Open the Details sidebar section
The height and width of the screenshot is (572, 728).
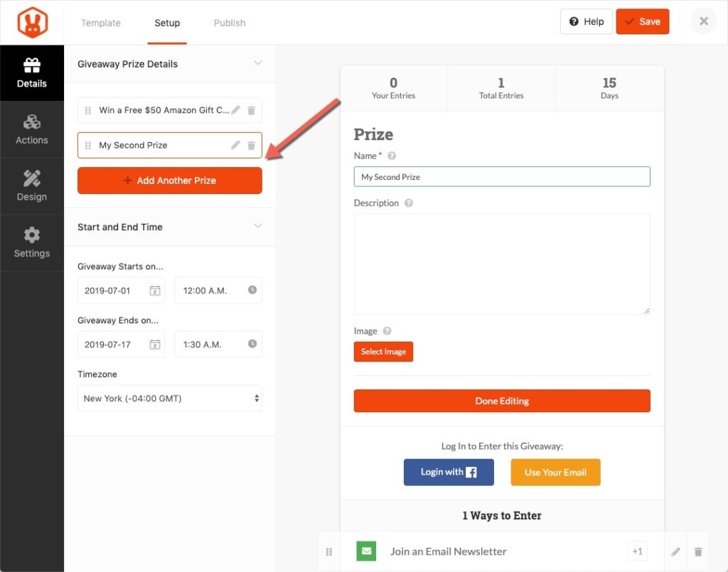coord(32,73)
